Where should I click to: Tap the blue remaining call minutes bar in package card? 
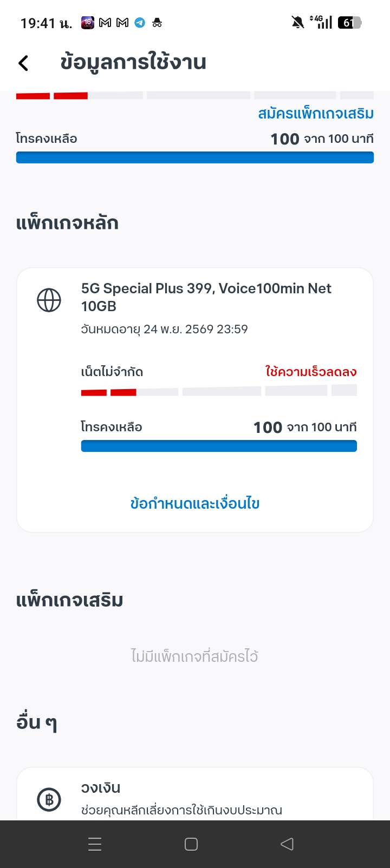[x=219, y=446]
